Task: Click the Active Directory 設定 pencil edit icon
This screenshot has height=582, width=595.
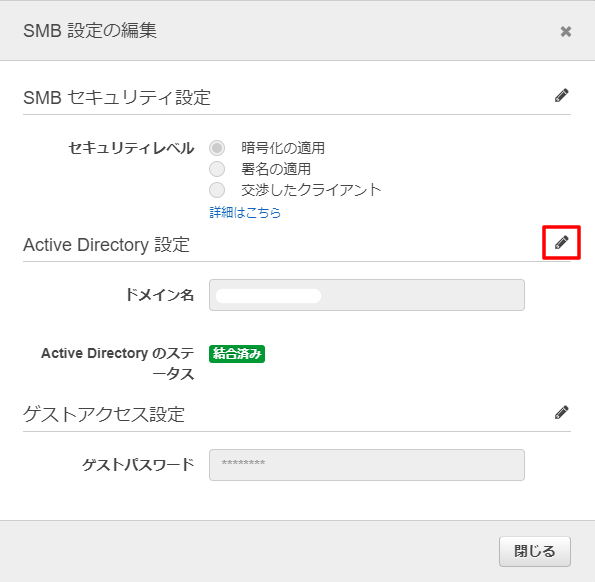Action: pyautogui.click(x=562, y=242)
